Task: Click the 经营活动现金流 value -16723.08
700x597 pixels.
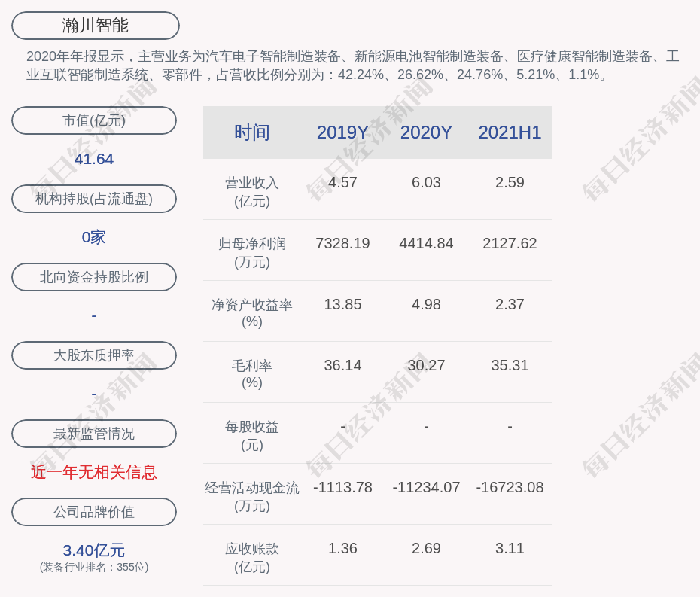Action: (x=510, y=487)
